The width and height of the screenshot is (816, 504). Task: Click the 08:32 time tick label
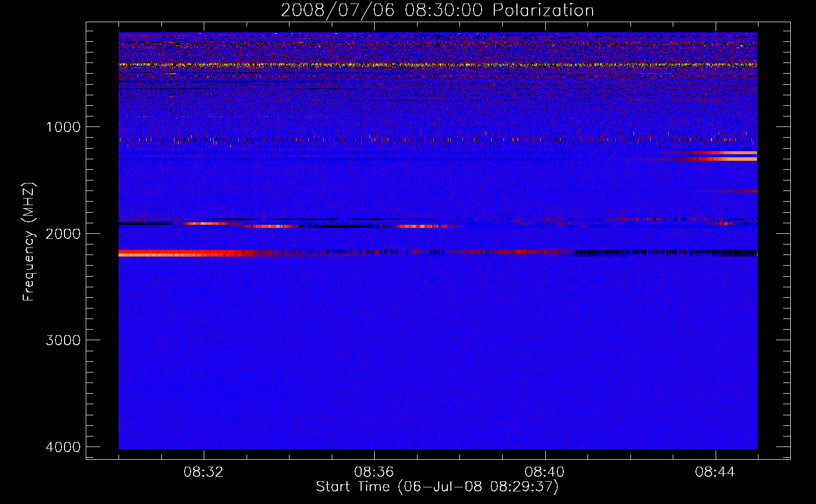[x=204, y=472]
